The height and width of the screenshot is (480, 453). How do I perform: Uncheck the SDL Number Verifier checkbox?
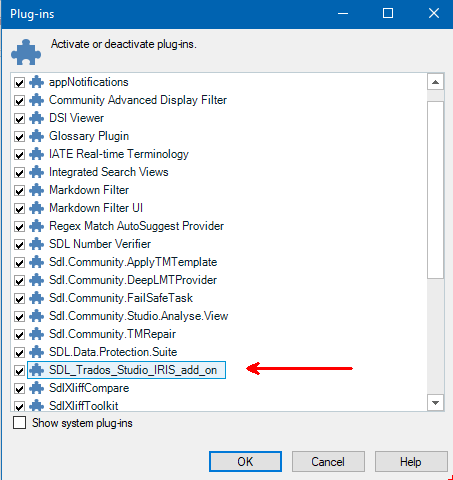click(x=19, y=245)
